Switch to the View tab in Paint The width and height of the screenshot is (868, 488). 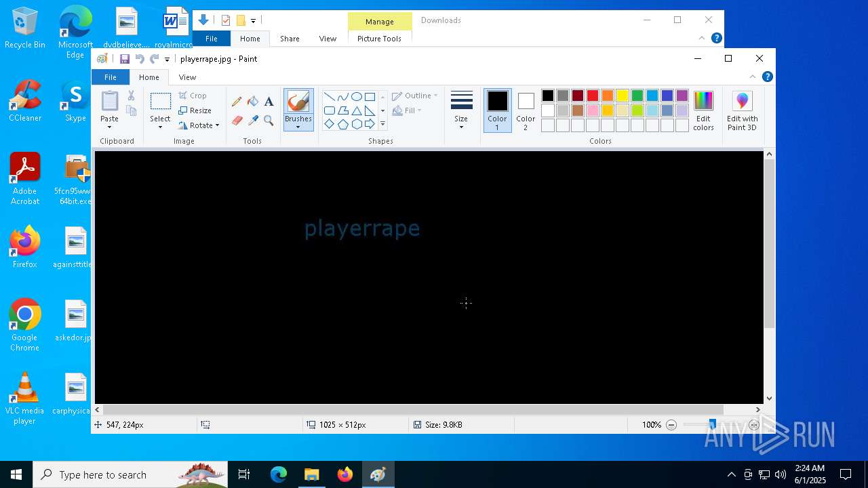click(x=187, y=77)
